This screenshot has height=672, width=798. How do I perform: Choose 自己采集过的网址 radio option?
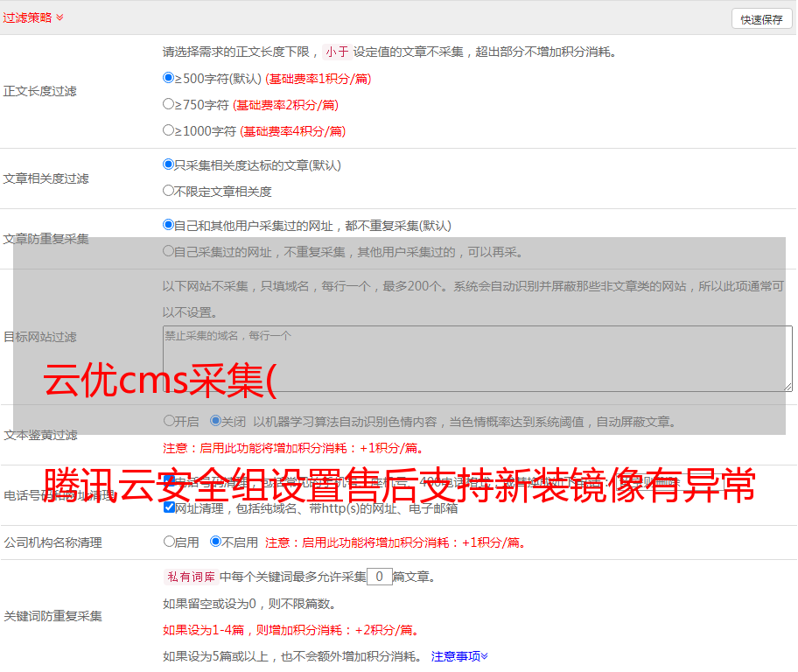168,251
